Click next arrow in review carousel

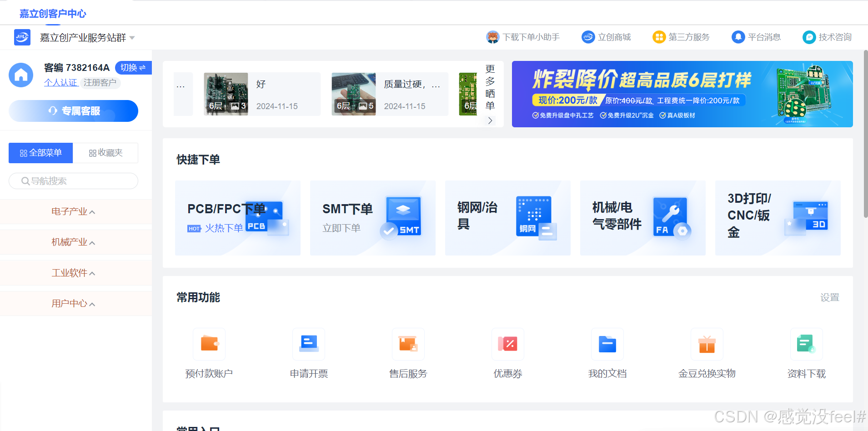click(490, 120)
